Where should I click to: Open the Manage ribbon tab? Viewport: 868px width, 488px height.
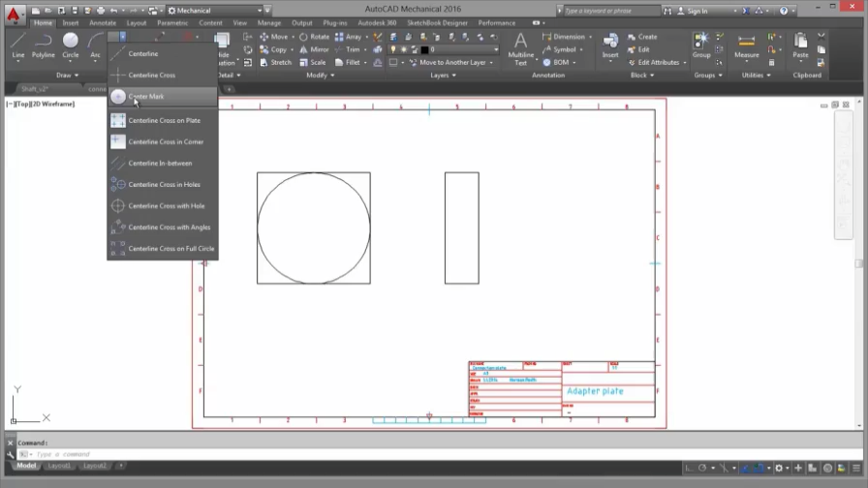click(269, 22)
